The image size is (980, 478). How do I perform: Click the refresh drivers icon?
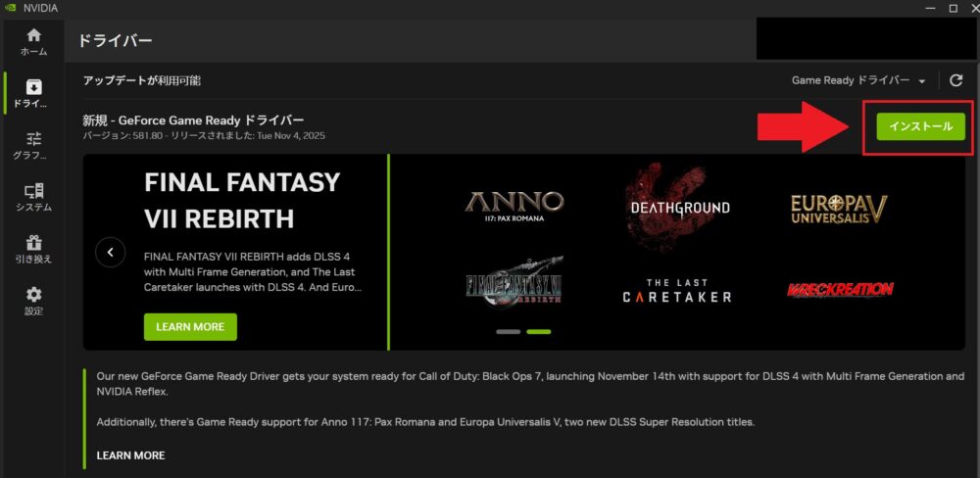[x=956, y=80]
